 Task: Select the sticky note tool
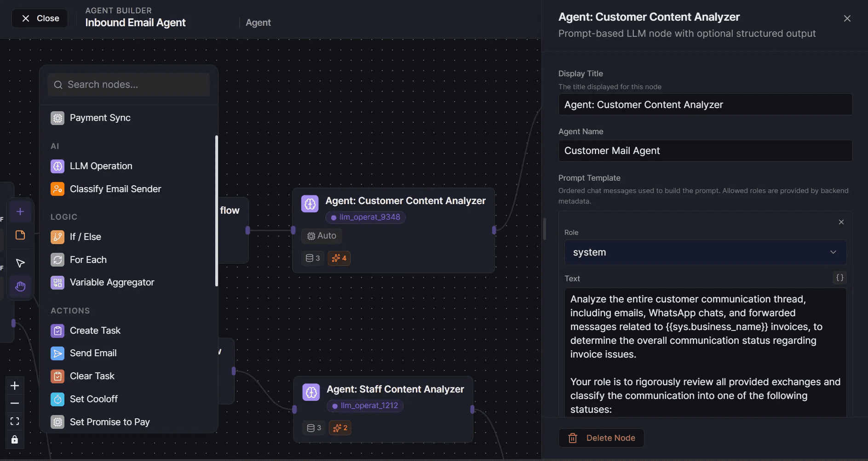point(20,235)
